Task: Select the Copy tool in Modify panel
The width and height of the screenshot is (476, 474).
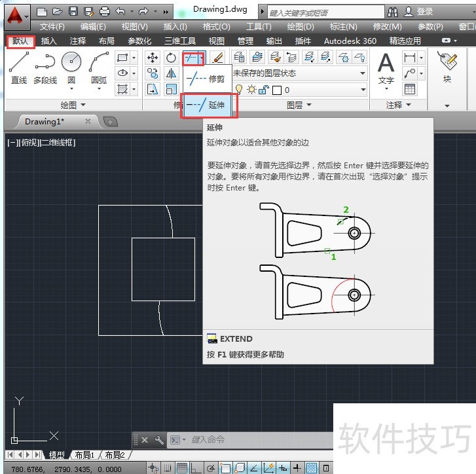Action: (153, 73)
